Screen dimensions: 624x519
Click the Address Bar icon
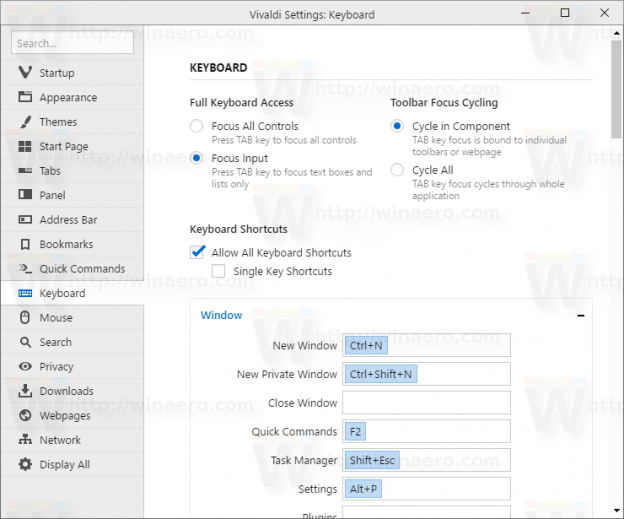tap(25, 219)
